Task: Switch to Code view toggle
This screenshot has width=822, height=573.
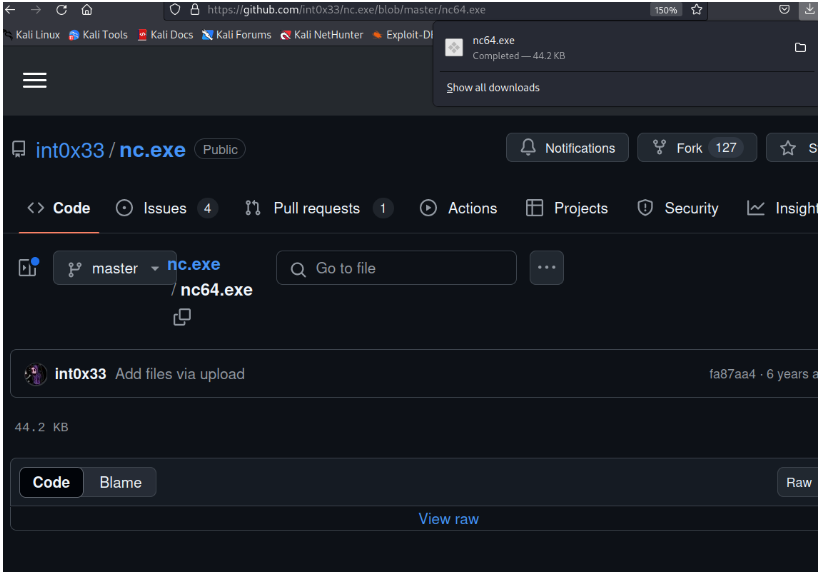Action: pyautogui.click(x=51, y=482)
